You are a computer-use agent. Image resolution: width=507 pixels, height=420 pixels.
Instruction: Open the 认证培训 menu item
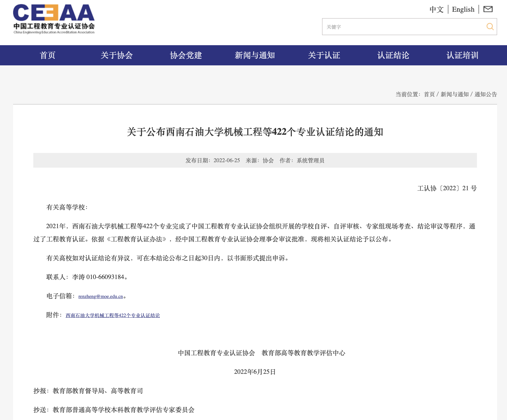462,55
